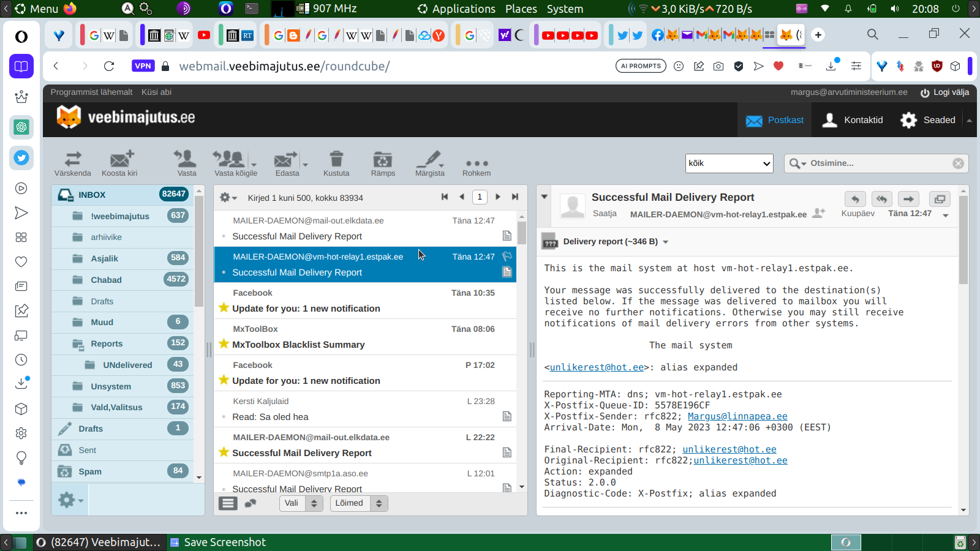Reply using the Vasta toolbar icon
Screen dimensions: 980x551
(186, 163)
